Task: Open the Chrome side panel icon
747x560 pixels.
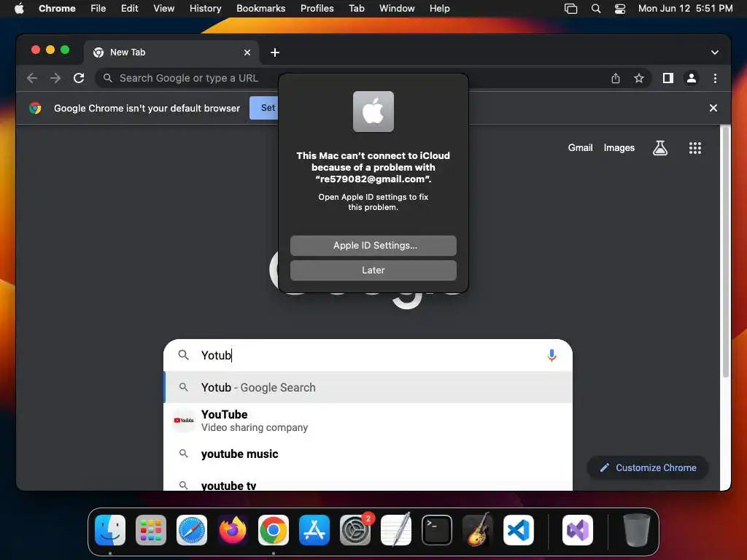Action: [x=668, y=78]
